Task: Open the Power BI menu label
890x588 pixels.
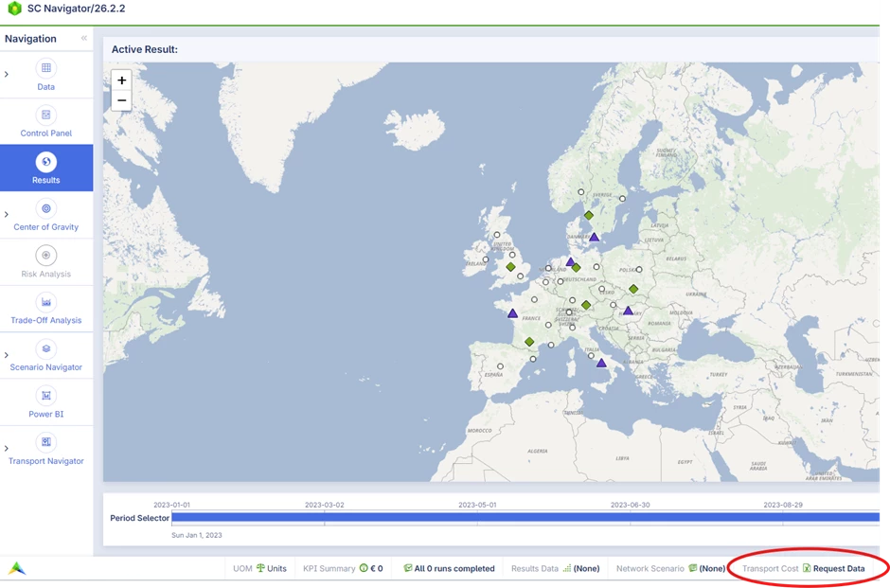Action: (46, 414)
